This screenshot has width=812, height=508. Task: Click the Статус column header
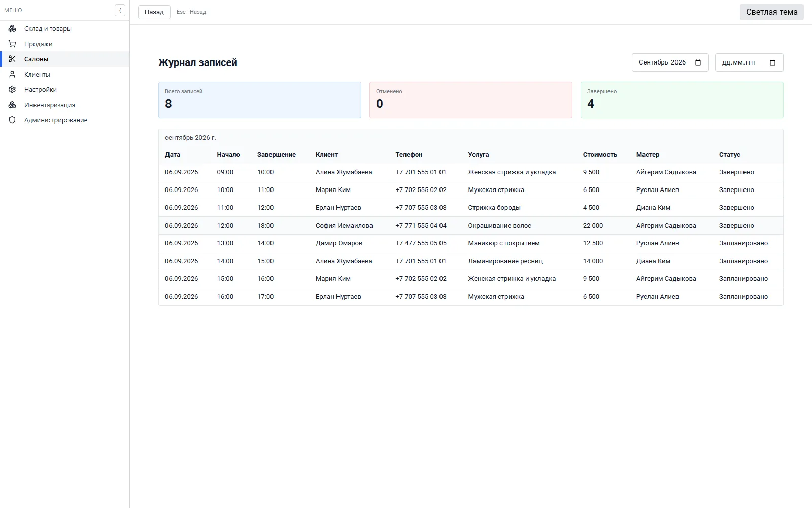729,155
